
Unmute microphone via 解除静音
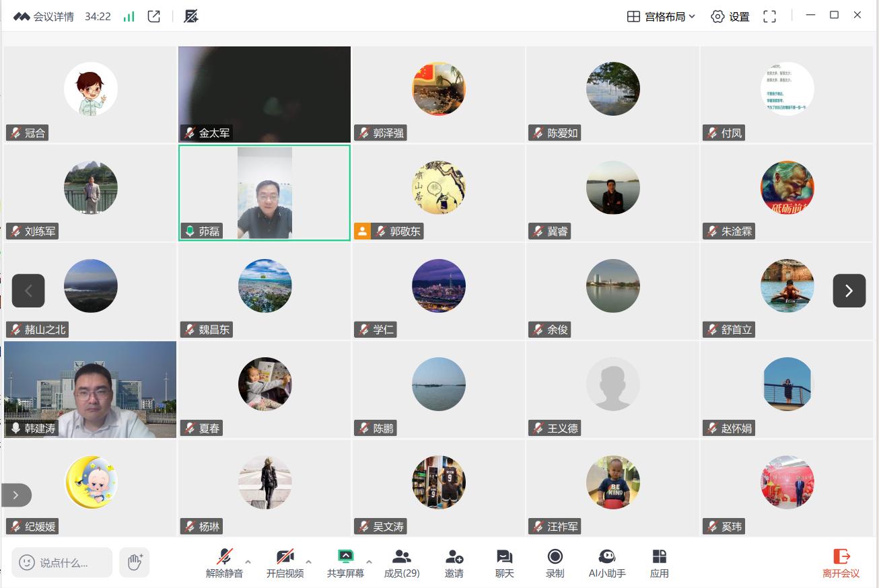pos(224,563)
